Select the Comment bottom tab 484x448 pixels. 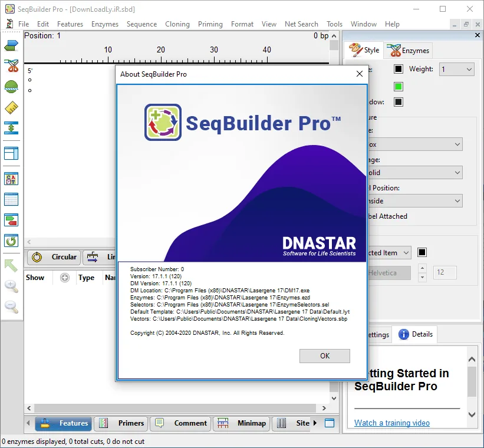(x=180, y=423)
